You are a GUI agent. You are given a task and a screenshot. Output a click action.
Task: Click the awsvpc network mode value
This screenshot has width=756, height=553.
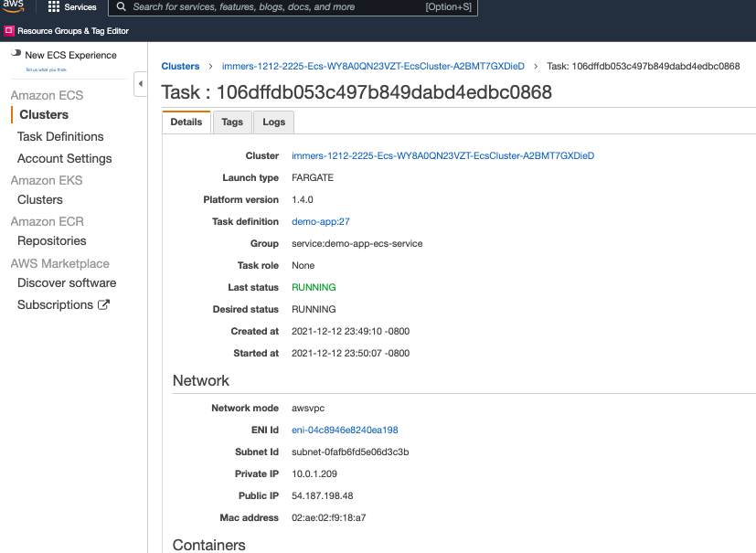pos(308,409)
